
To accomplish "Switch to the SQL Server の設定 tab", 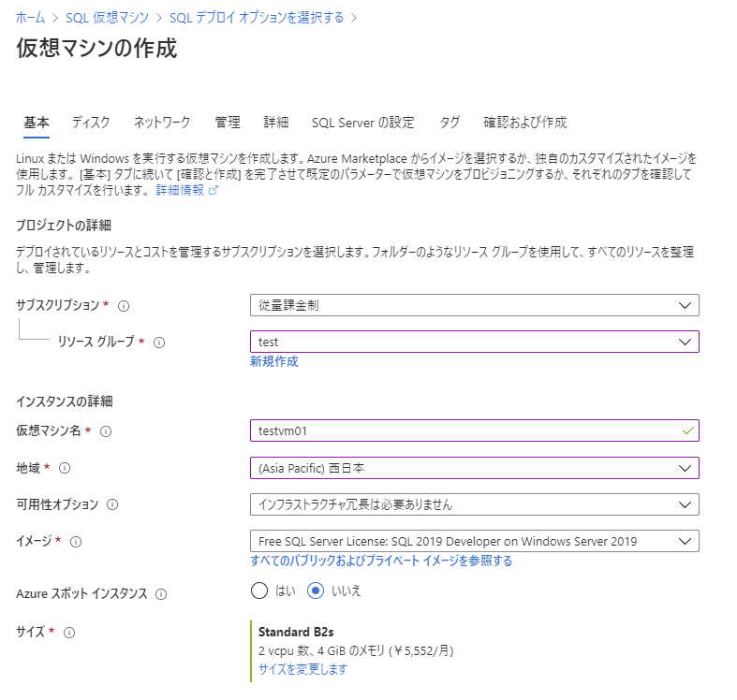I will 362,123.
